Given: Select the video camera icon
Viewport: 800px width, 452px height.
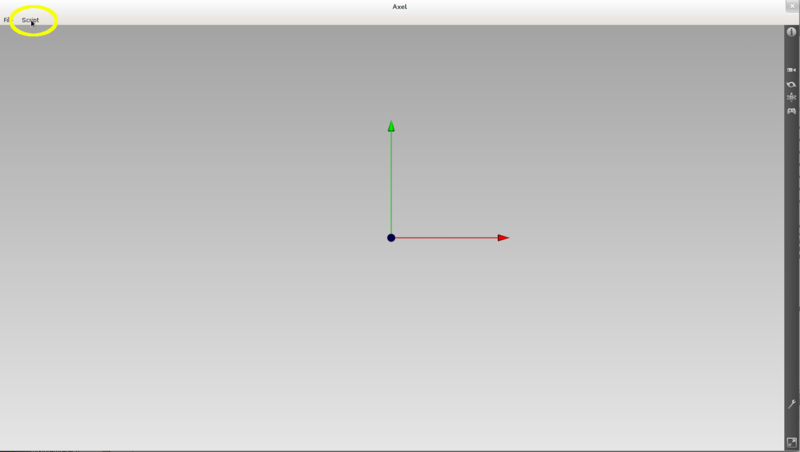Looking at the screenshot, I should pyautogui.click(x=791, y=70).
